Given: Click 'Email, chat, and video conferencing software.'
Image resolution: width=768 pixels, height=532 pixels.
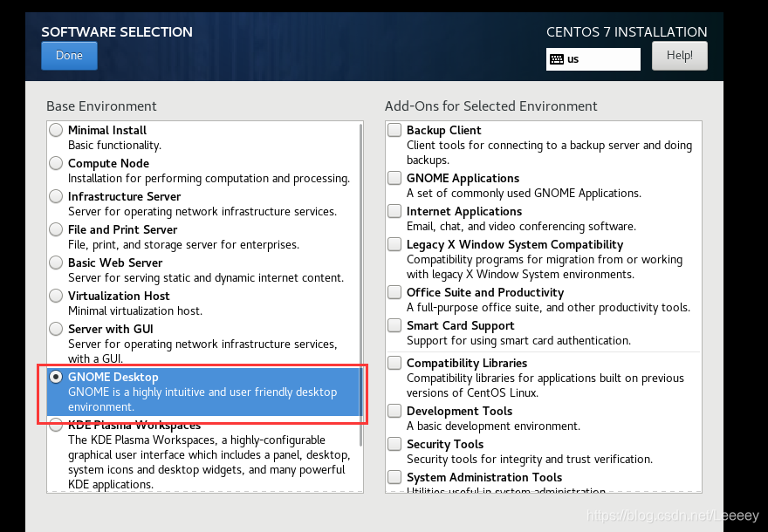Looking at the screenshot, I should pos(521,227).
